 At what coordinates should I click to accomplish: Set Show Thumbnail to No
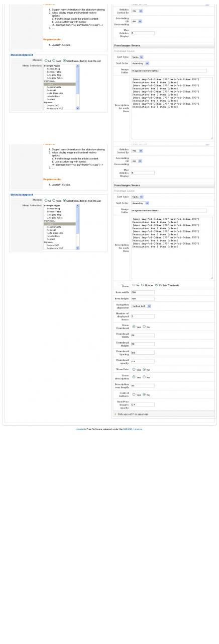click(x=144, y=327)
